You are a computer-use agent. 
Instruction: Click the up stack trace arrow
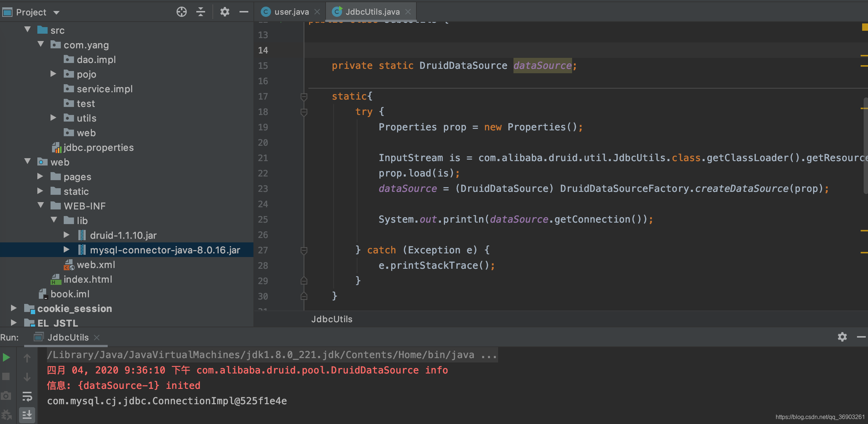[x=27, y=358]
